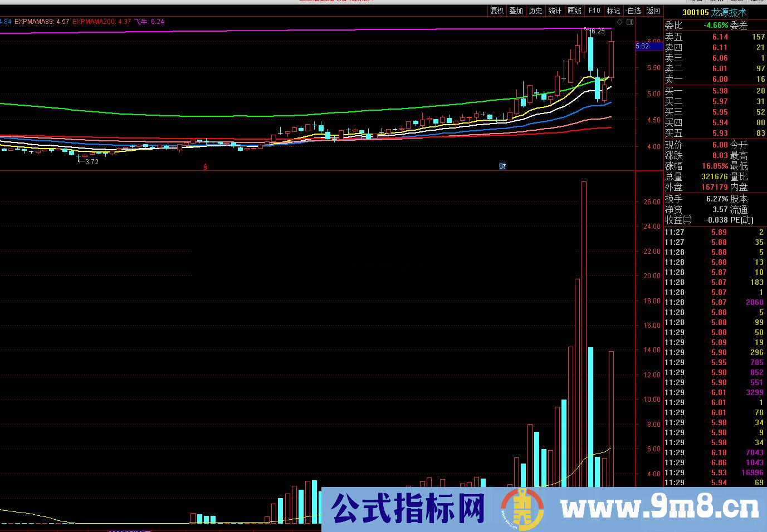The width and height of the screenshot is (767, 532).
Task: Click the EXPMAMA89: 4.57 indicator label
Action: [x=42, y=22]
